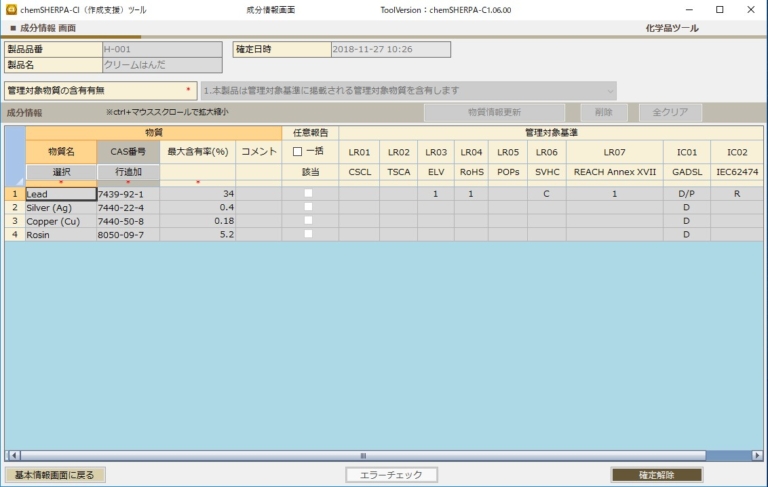Image resolution: width=768 pixels, height=487 pixels.
Task: Select the Lead substance name cell
Action: click(x=60, y=193)
